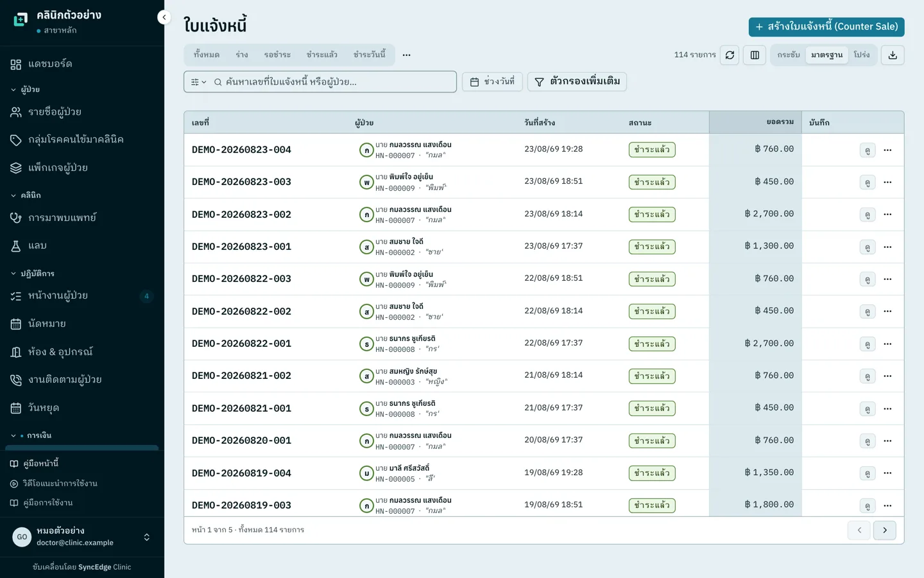Image resolution: width=924 pixels, height=578 pixels.
Task: Select the ทั้งหมด tab
Action: point(207,55)
